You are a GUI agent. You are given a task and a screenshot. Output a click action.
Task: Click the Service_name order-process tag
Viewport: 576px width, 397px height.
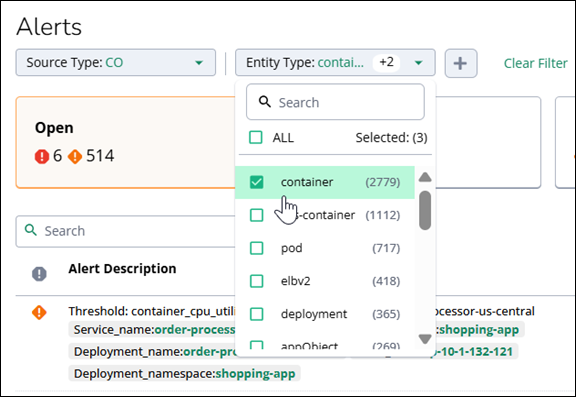152,329
